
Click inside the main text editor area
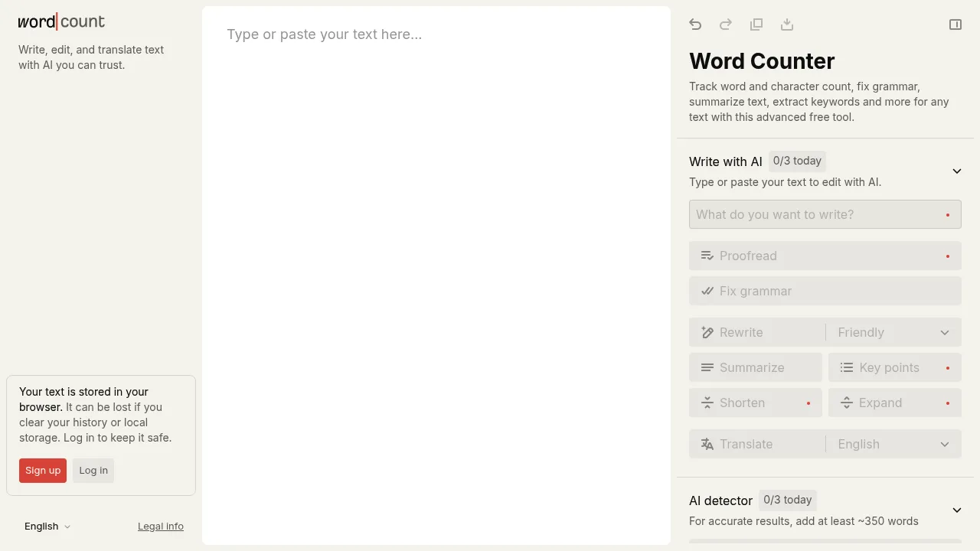(x=436, y=230)
